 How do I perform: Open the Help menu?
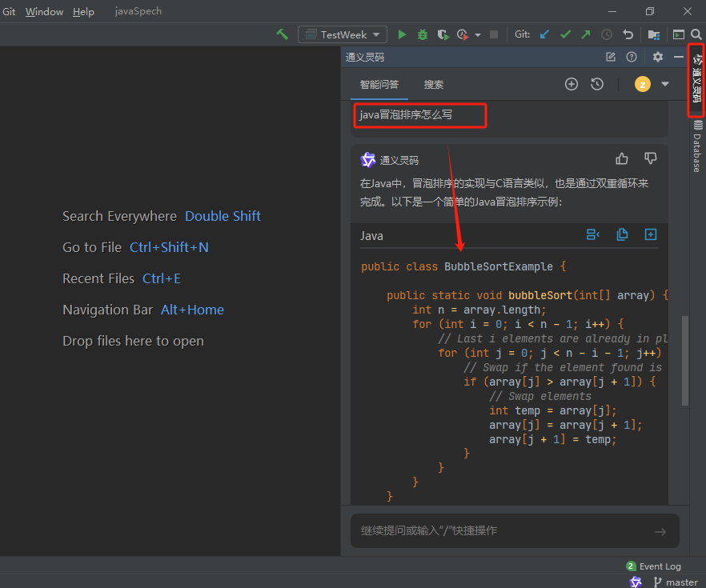click(83, 12)
